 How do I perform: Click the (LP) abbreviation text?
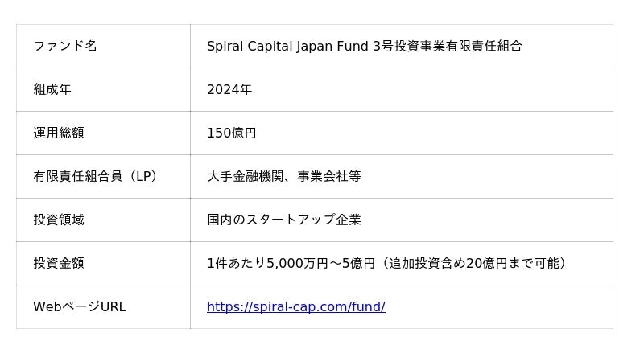143,176
